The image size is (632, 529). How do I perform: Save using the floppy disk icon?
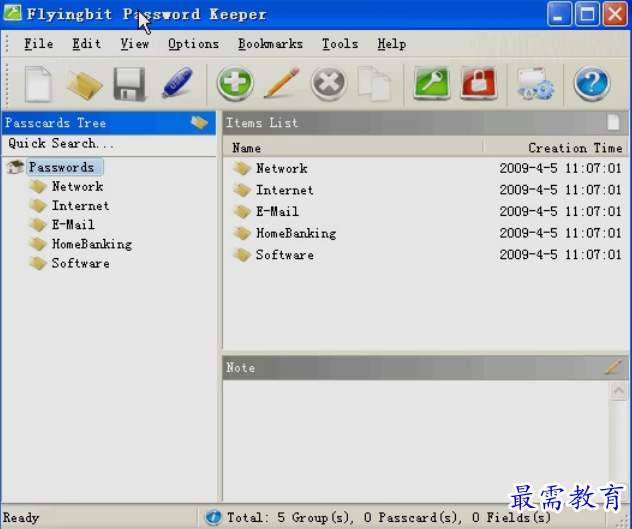tap(129, 84)
